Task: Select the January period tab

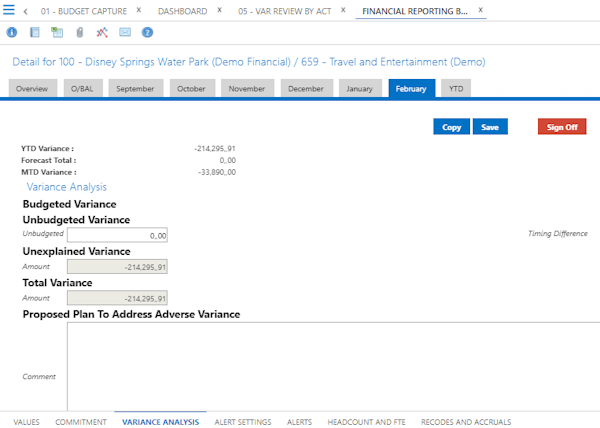Action: 359,88
